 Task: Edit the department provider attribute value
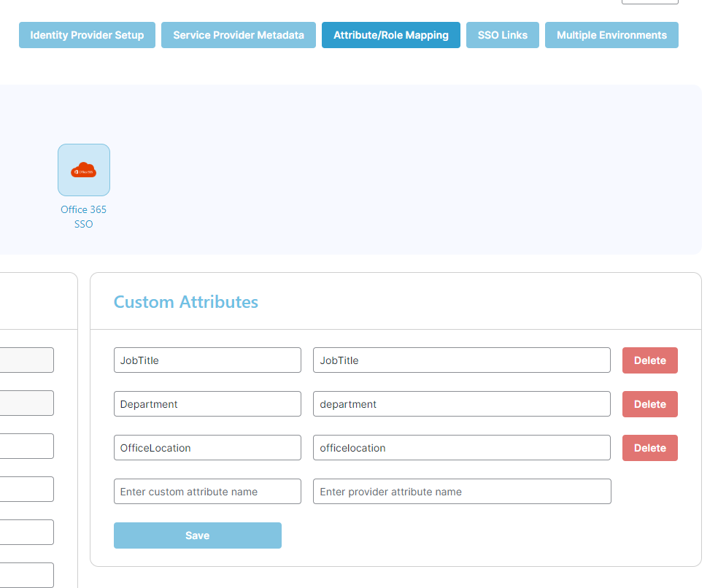[461, 403]
